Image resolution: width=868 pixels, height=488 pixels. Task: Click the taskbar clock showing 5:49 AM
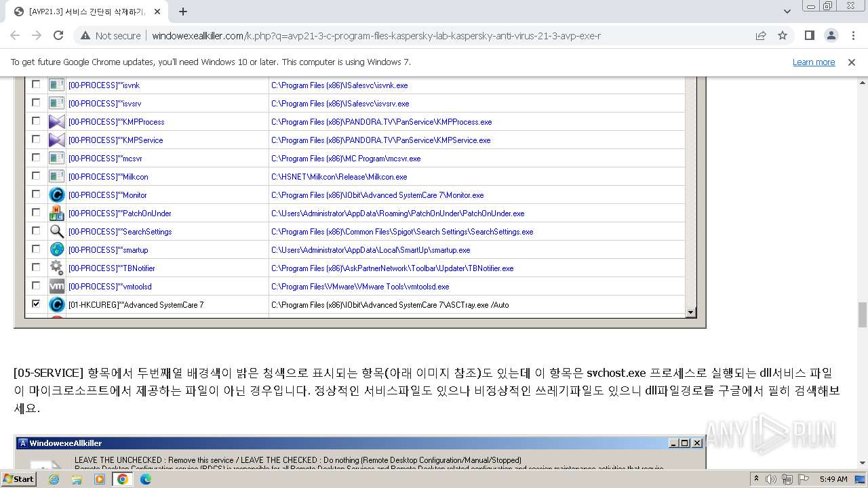833,479
